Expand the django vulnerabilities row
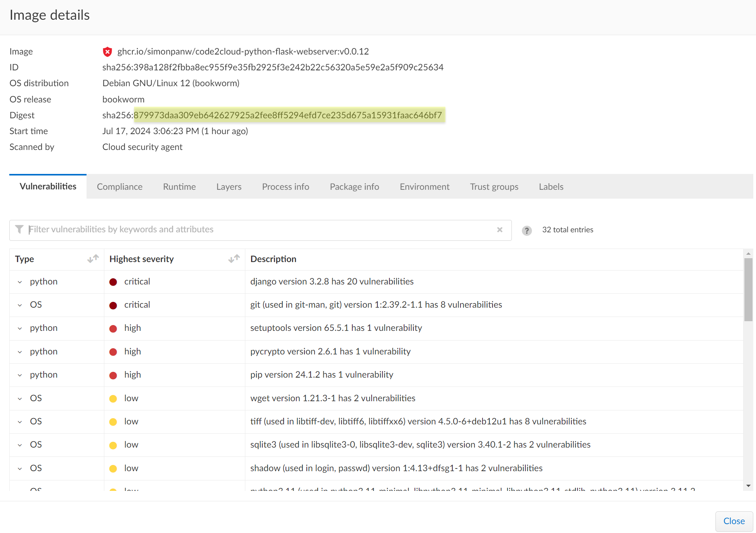This screenshot has height=533, width=756. pos(20,282)
